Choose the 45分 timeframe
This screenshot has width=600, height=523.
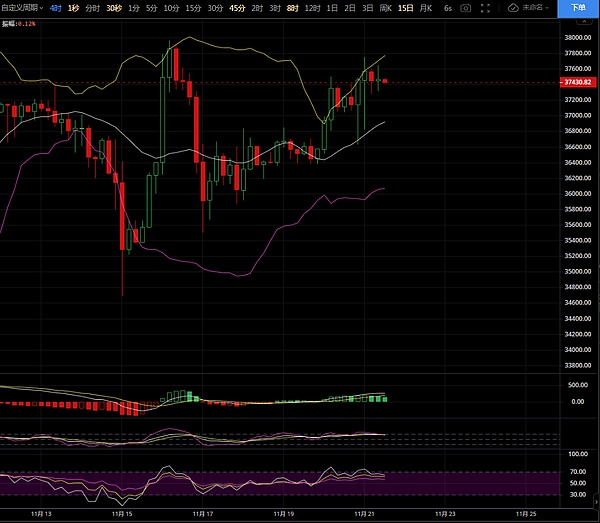coord(237,7)
